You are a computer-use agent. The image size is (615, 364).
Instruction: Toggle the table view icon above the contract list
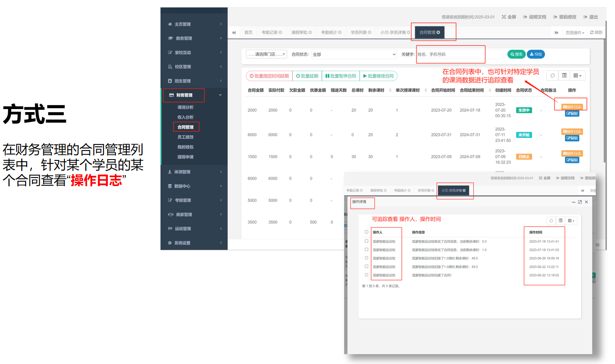click(x=564, y=76)
